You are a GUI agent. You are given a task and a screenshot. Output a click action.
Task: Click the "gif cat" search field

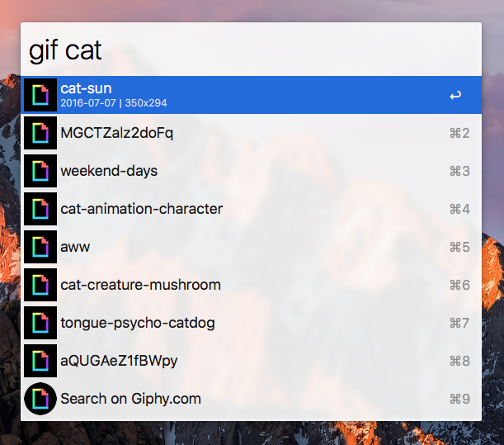247,50
